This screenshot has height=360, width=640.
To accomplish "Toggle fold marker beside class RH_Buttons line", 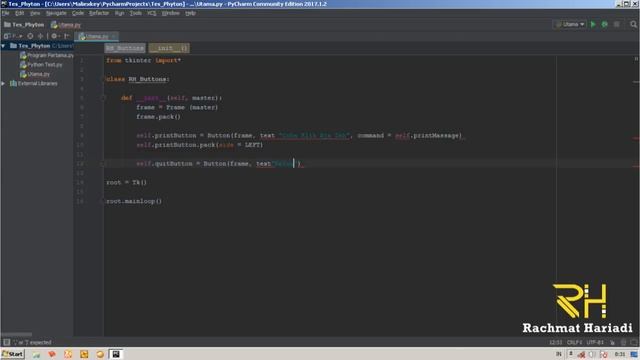I will [x=104, y=79].
